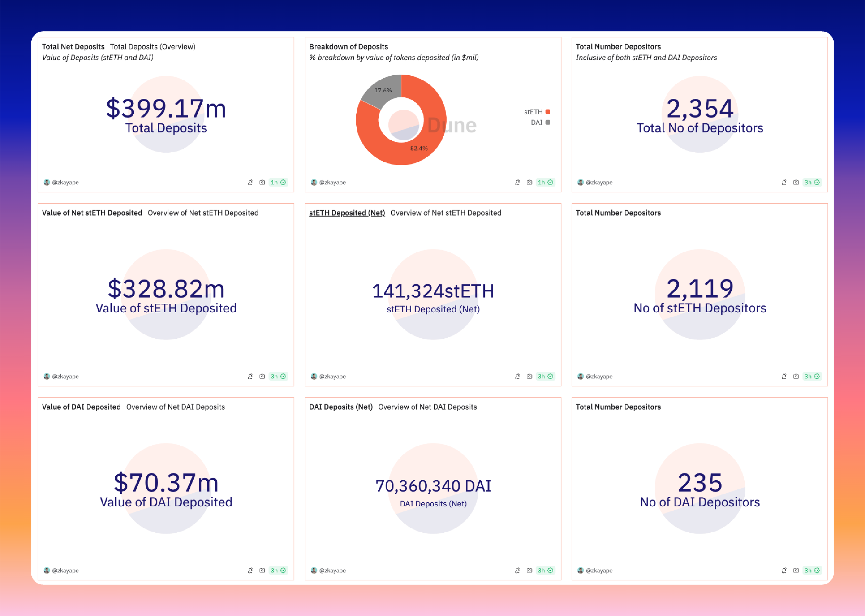Open the underlined 'stETH Deposited (Net)' title link
The width and height of the screenshot is (865, 616).
(x=347, y=213)
